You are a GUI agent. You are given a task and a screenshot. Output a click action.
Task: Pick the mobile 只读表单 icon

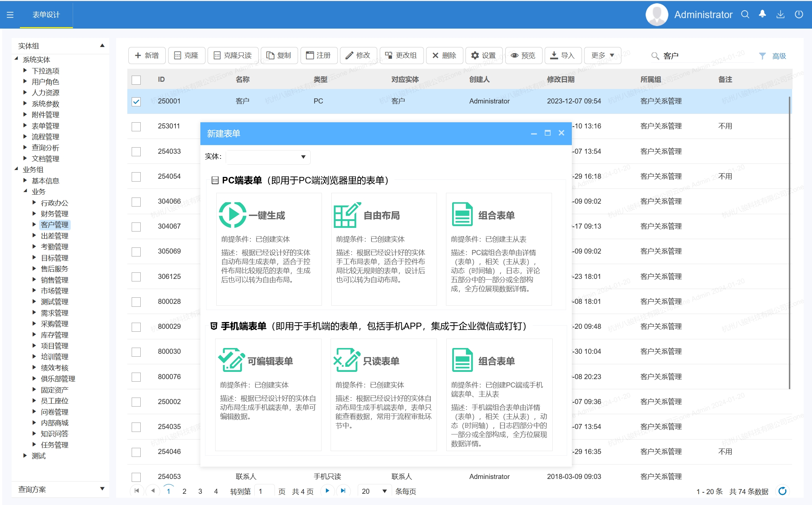click(x=347, y=360)
